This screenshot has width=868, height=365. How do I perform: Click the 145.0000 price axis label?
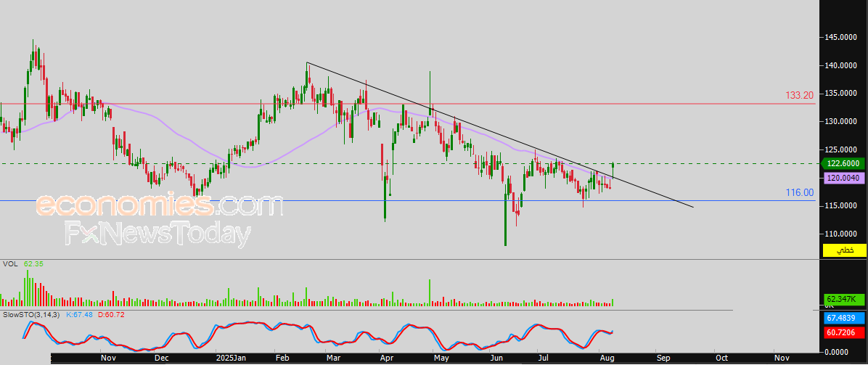[843, 38]
